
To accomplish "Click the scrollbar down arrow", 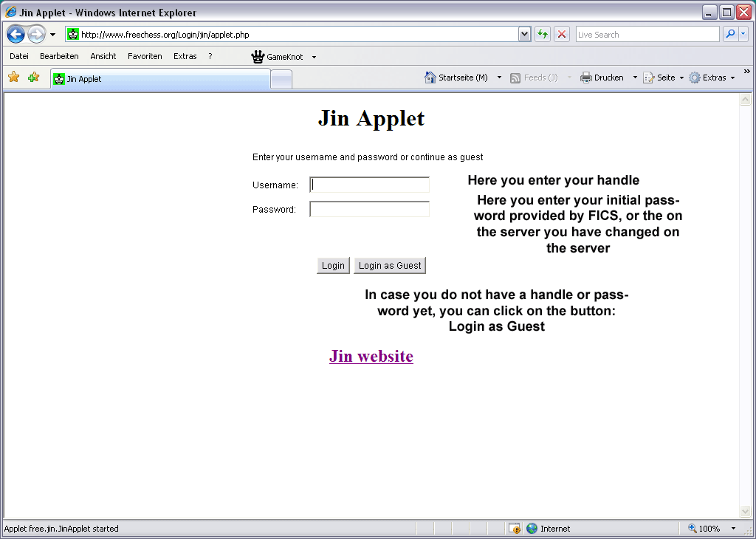I will coord(746,511).
